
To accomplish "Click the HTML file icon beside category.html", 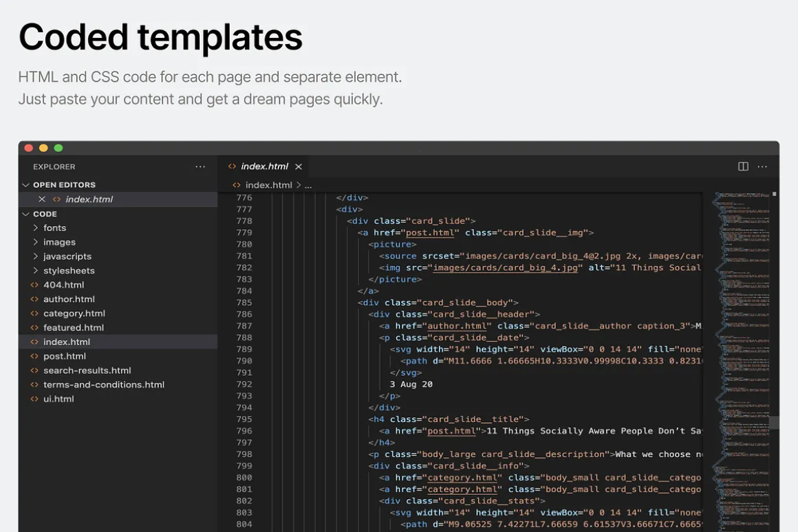I will coord(34,313).
